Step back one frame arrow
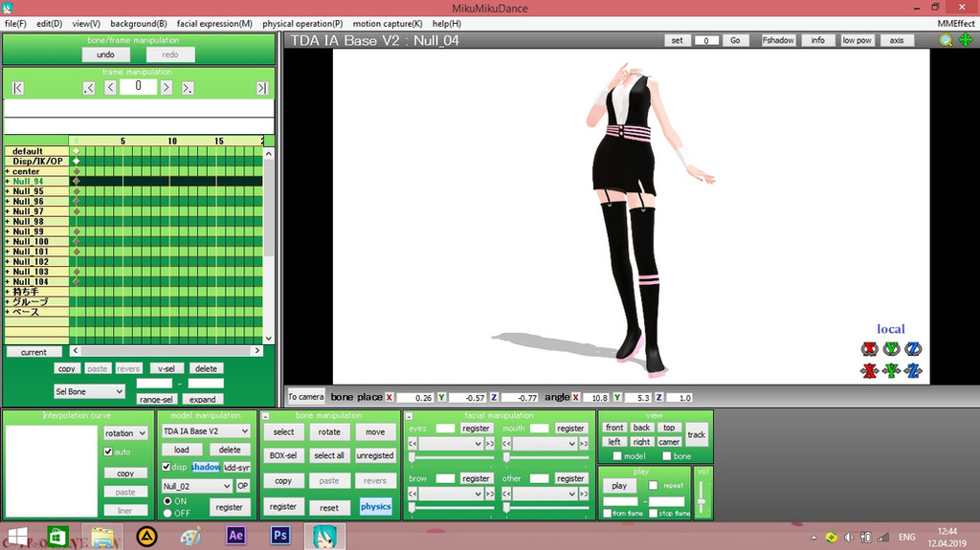Screen dimensions: 980x550 coord(110,87)
